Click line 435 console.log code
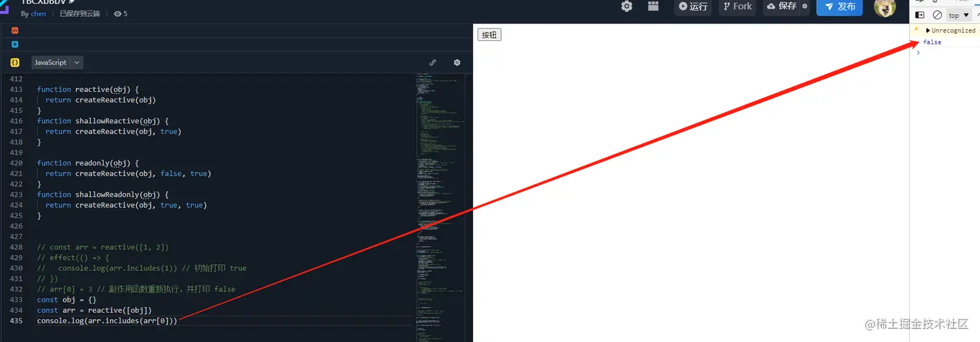 tap(107, 321)
